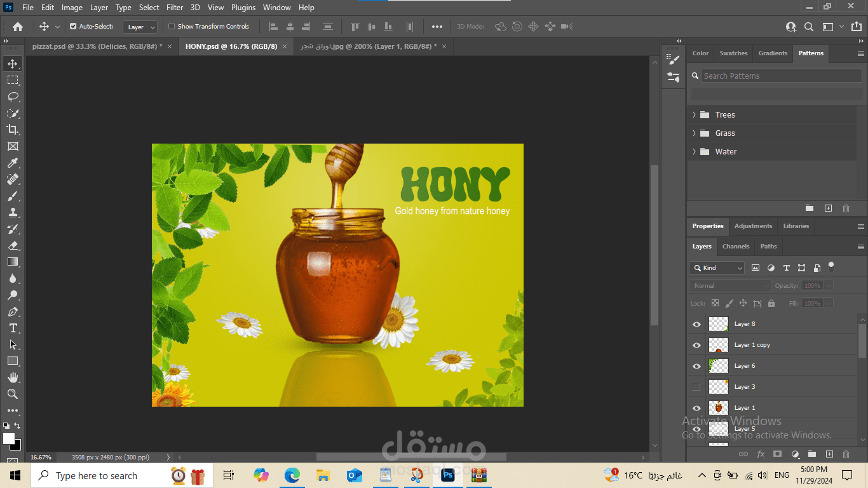Screen dimensions: 868x488
Task: Select the Brush tool
Action: (13, 196)
